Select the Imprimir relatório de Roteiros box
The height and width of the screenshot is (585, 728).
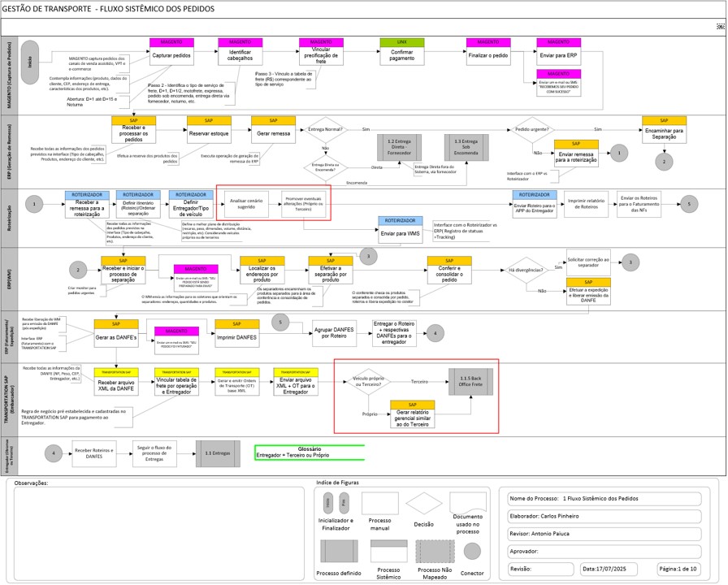pyautogui.click(x=587, y=204)
